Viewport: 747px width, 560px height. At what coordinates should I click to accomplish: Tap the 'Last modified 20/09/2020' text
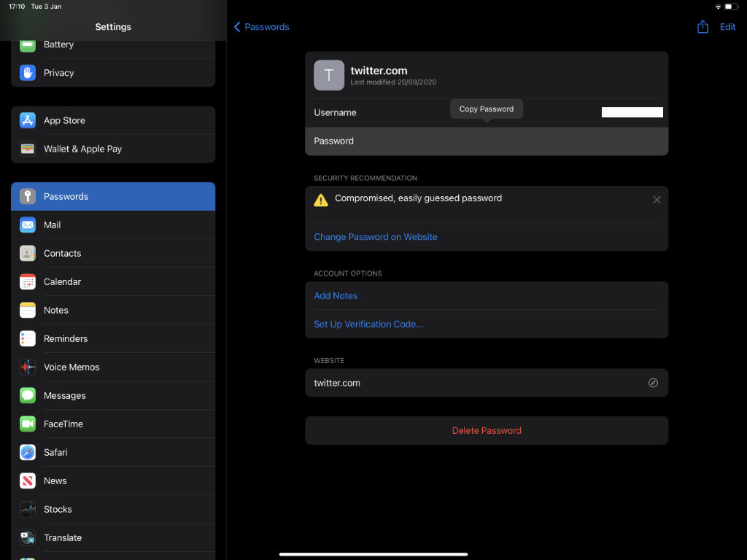click(x=393, y=82)
